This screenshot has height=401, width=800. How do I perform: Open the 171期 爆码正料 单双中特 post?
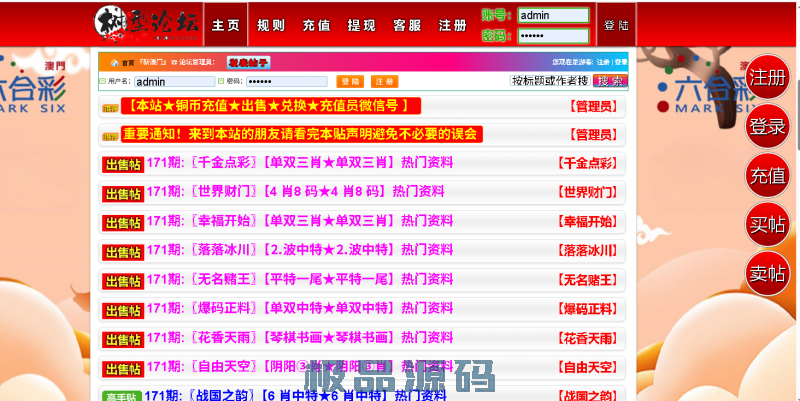pyautogui.click(x=300, y=308)
